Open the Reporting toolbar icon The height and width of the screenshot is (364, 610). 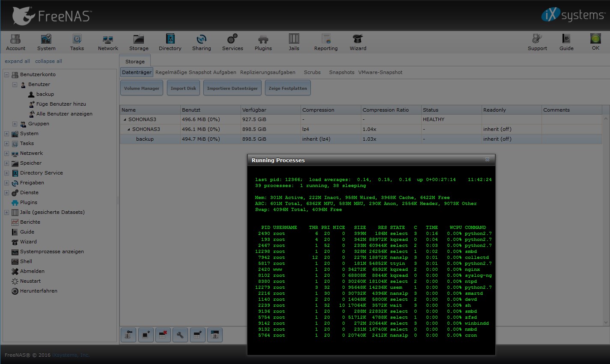click(326, 42)
